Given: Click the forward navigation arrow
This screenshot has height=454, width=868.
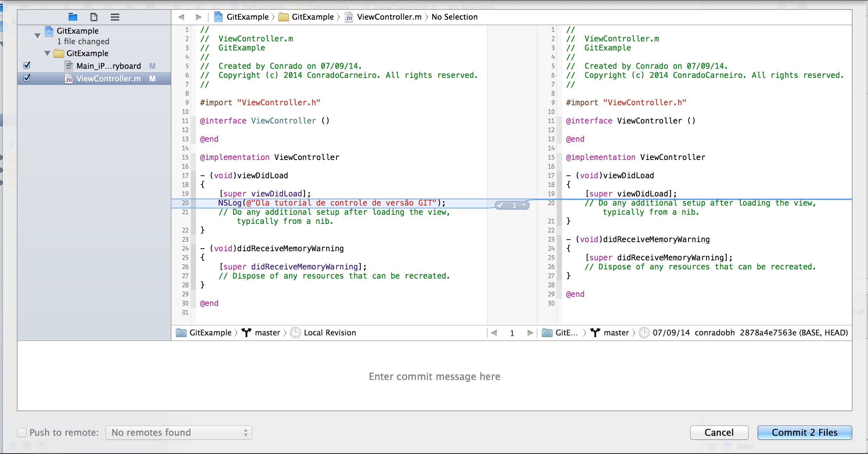Looking at the screenshot, I should pos(199,17).
